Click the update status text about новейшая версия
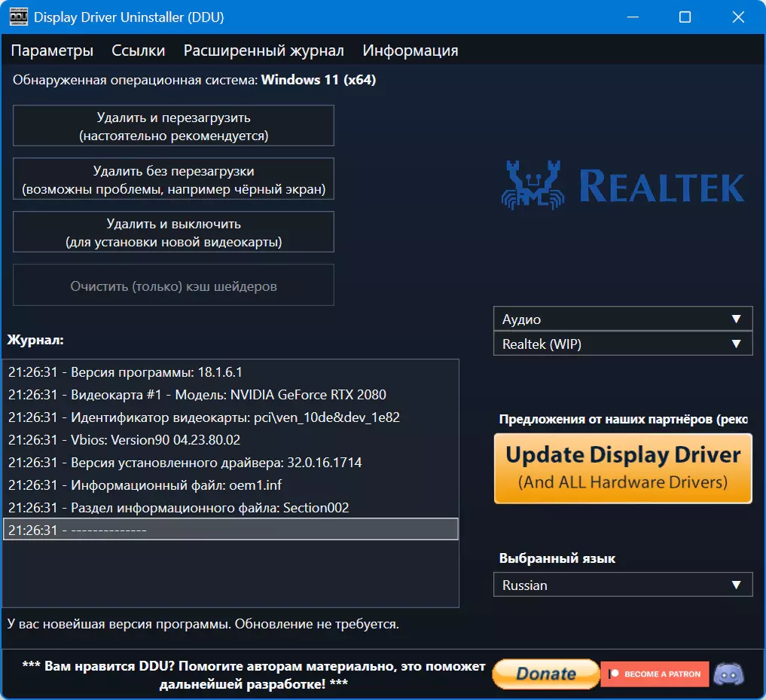 [203, 624]
